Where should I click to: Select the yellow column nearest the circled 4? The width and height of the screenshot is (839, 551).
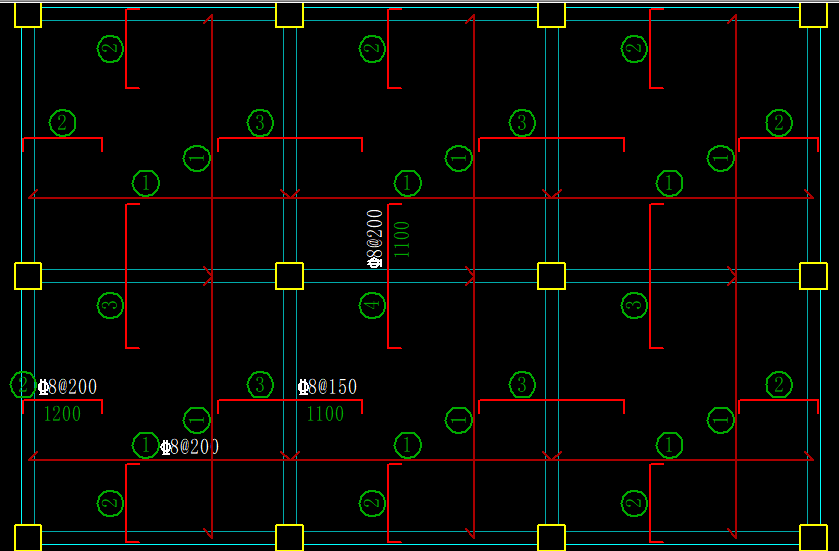click(289, 276)
